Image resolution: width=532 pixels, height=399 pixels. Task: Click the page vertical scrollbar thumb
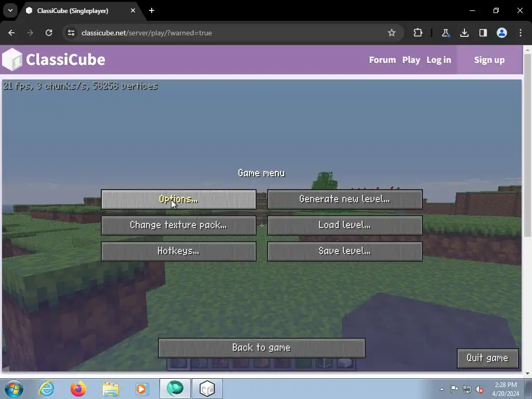tap(527, 145)
